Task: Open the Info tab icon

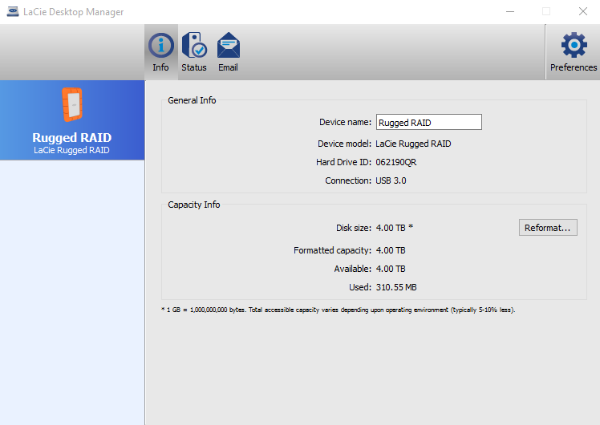Action: (x=161, y=46)
